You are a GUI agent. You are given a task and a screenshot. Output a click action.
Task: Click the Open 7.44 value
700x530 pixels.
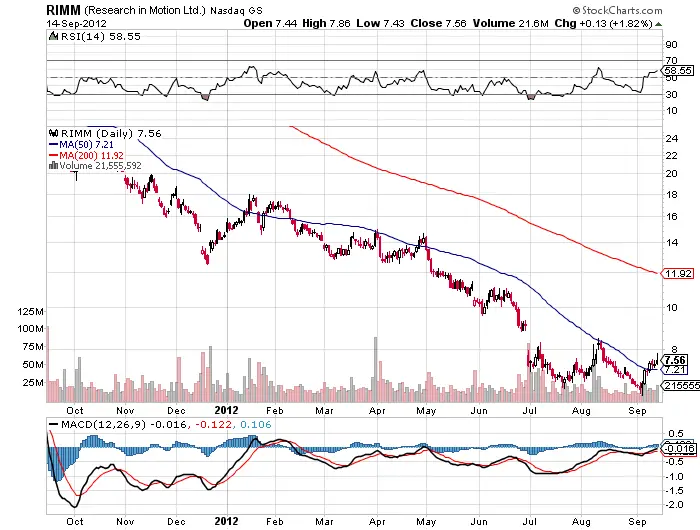tap(270, 23)
